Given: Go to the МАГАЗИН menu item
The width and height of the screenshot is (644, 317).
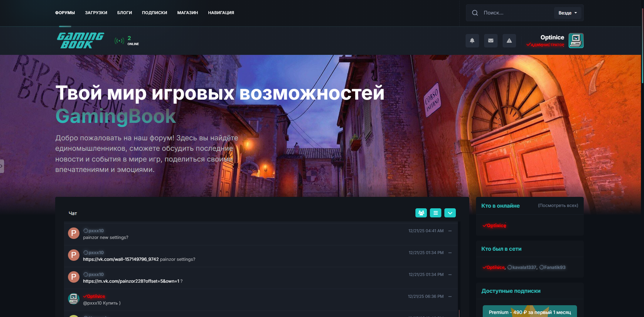Looking at the screenshot, I should point(188,13).
